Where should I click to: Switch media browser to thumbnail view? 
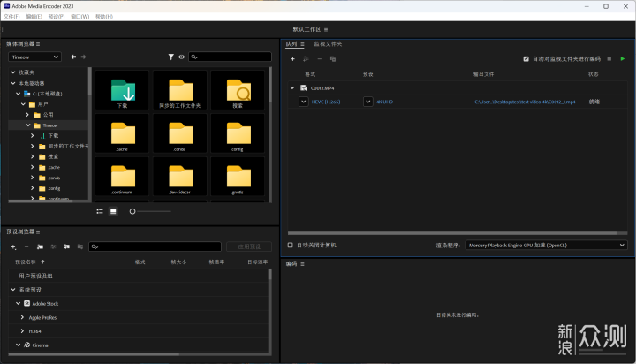click(x=113, y=211)
